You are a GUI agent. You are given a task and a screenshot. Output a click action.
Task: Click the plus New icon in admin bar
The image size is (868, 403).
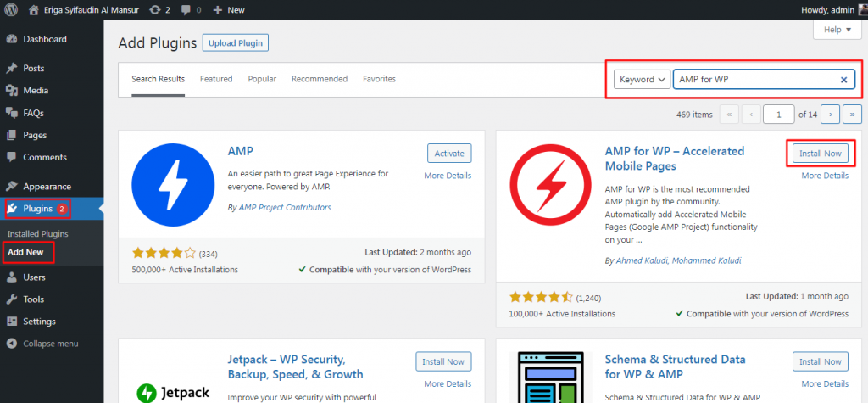point(217,10)
